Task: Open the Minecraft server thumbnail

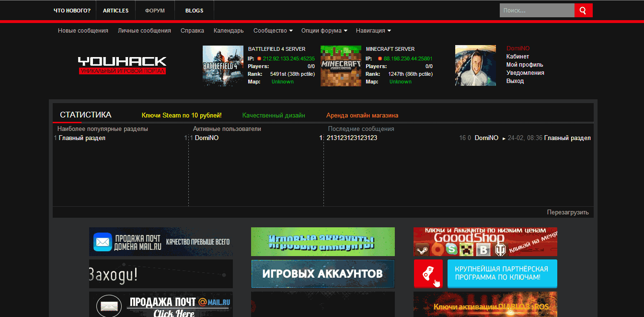Action: (341, 66)
